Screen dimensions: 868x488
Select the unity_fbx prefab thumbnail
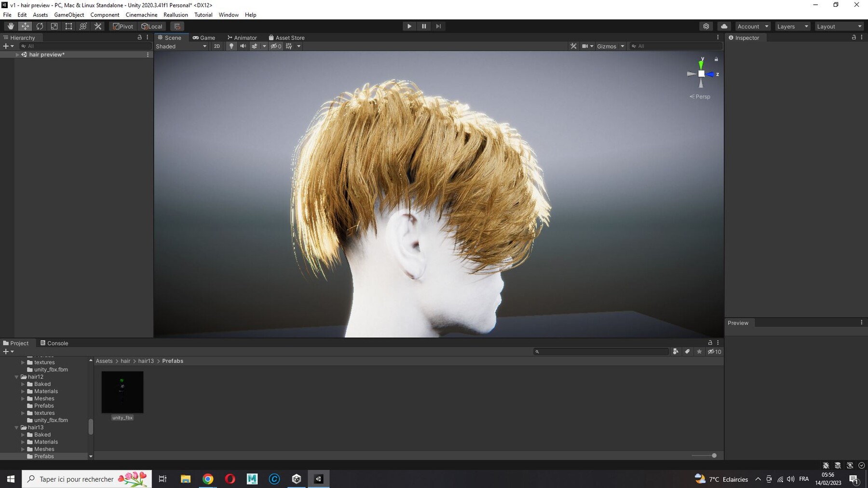tap(122, 392)
